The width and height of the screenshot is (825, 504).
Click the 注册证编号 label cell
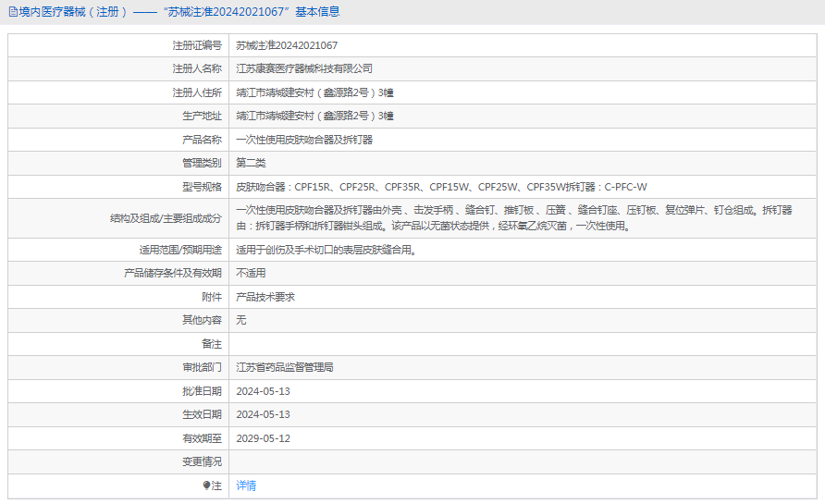point(197,45)
